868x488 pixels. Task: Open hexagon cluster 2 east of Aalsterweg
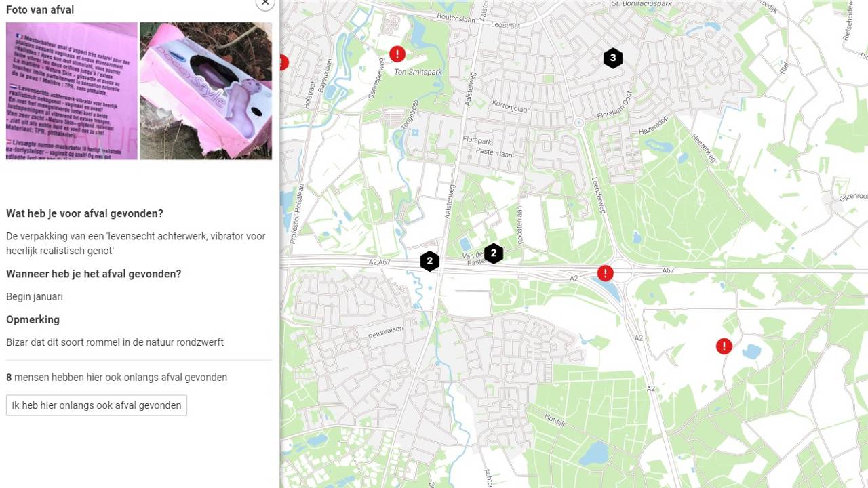(x=494, y=253)
